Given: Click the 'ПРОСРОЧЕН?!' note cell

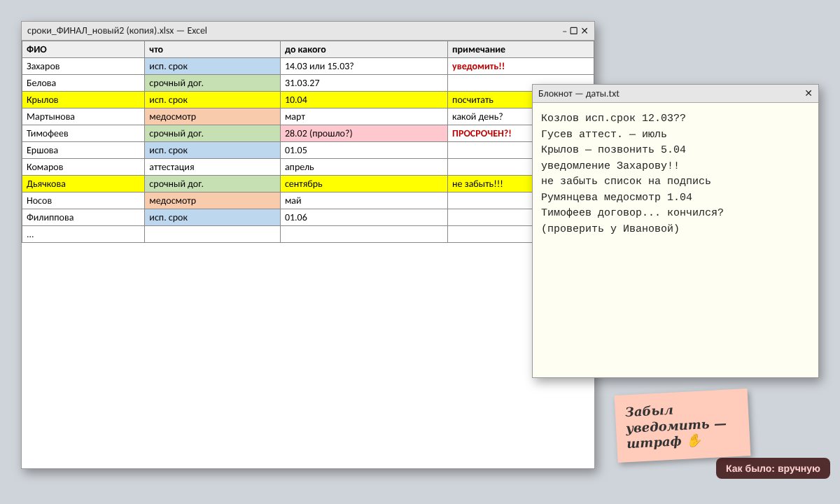Looking at the screenshot, I should click(490, 134).
